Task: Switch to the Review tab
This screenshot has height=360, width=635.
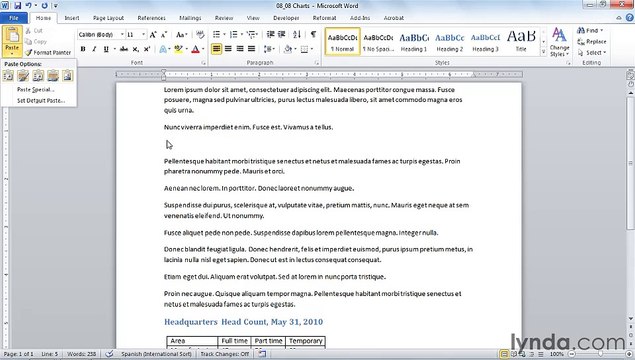Action: pyautogui.click(x=224, y=18)
